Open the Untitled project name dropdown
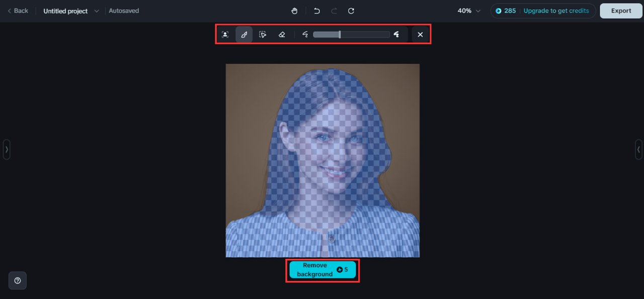Viewport: 644px width, 299px height. pyautogui.click(x=71, y=11)
